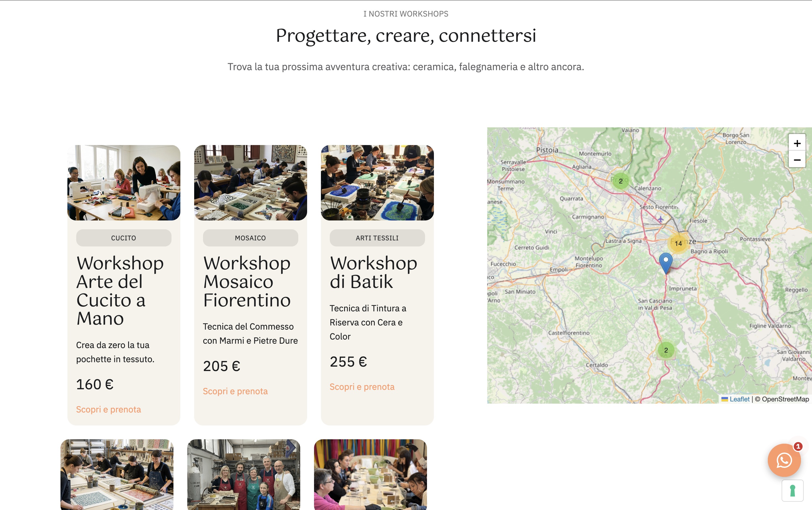
Task: Click the Pontassieve label on the map
Action: 755,239
